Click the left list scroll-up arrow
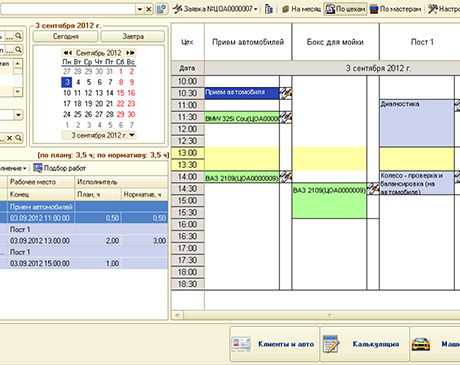 pos(18,63)
